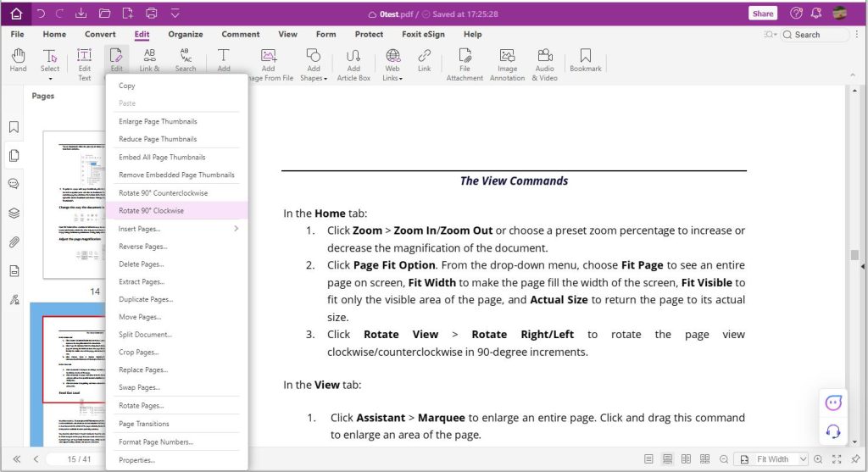Switch to the Comment tab

pyautogui.click(x=240, y=34)
